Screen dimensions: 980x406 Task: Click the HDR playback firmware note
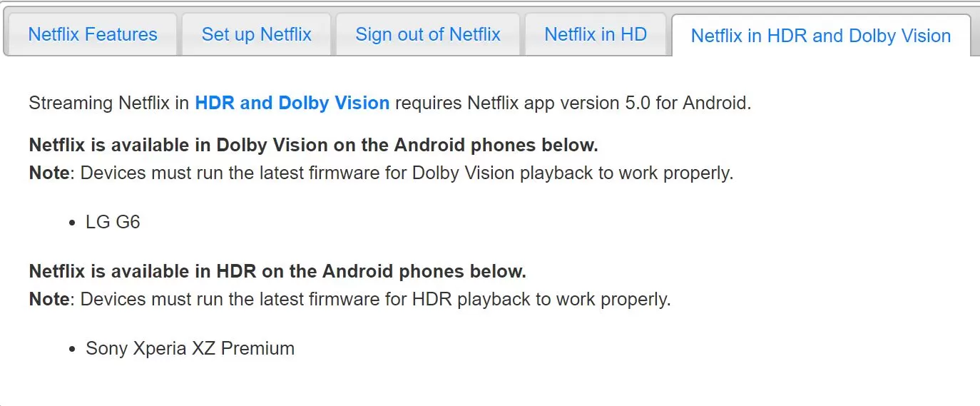350,299
